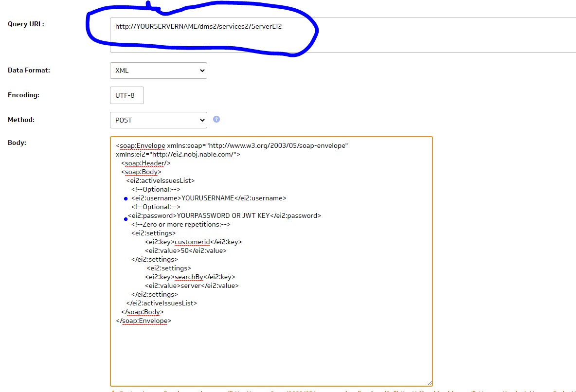Screen dimensions: 576x392
Task: Click the server value line
Action: (192, 286)
